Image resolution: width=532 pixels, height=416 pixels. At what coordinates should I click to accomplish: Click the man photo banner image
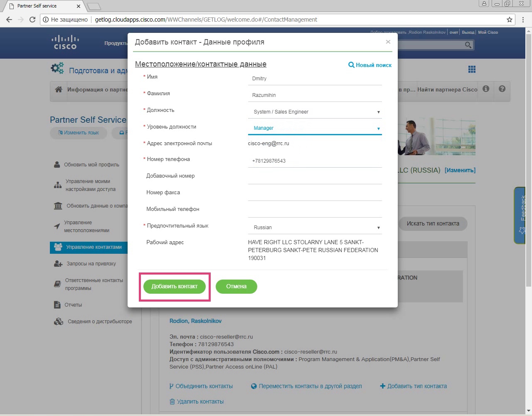[x=436, y=137]
